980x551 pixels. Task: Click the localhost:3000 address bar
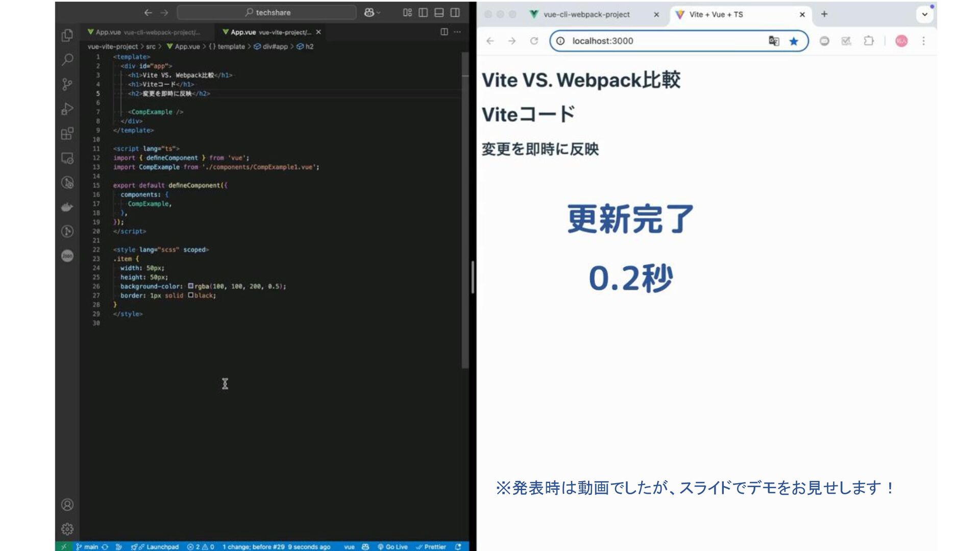click(679, 41)
